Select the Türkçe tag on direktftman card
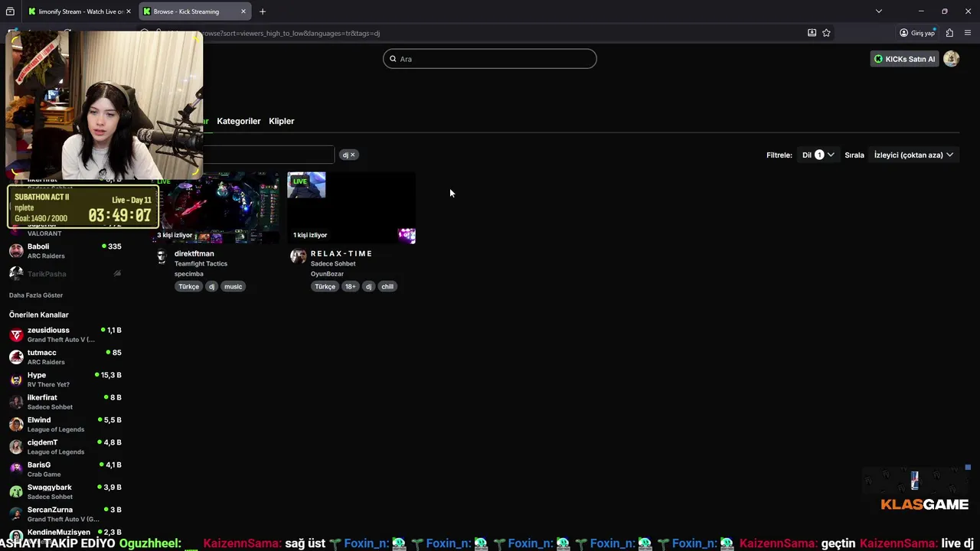Image resolution: width=980 pixels, height=551 pixels. (188, 286)
